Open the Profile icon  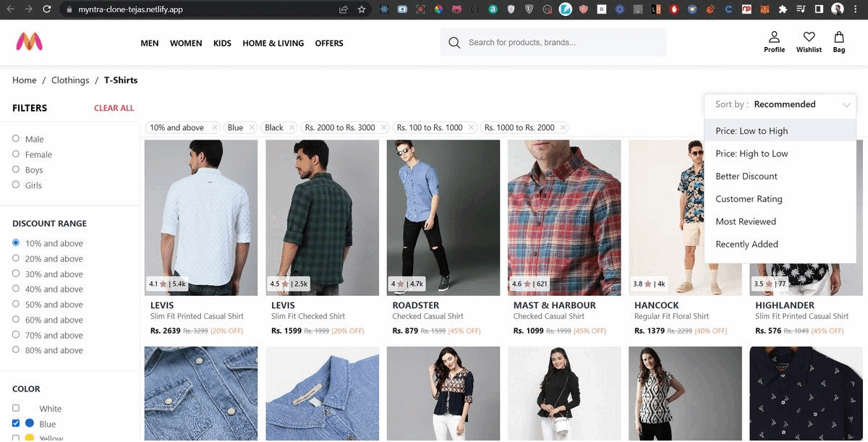coord(774,37)
